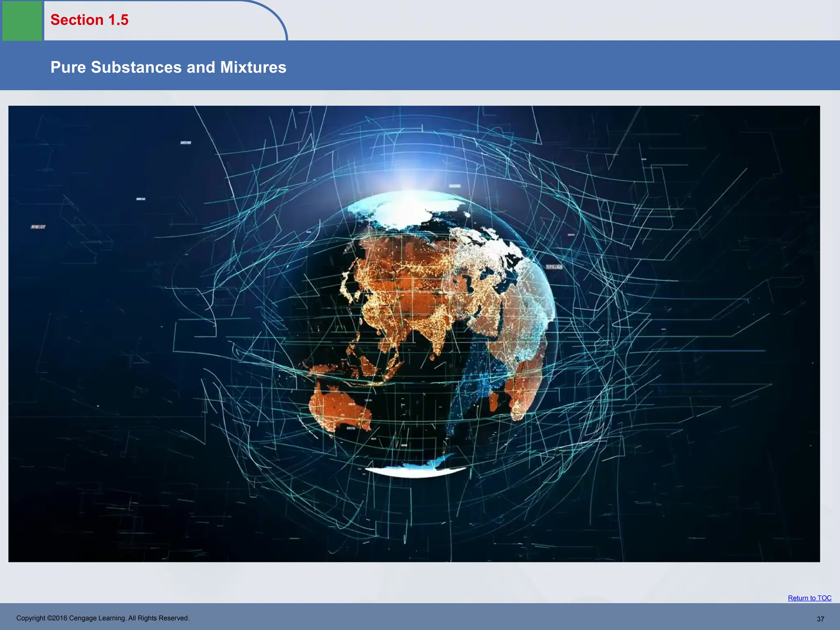Select the Pure Substances and Mixtures title
Image resolution: width=840 pixels, height=630 pixels.
click(168, 67)
